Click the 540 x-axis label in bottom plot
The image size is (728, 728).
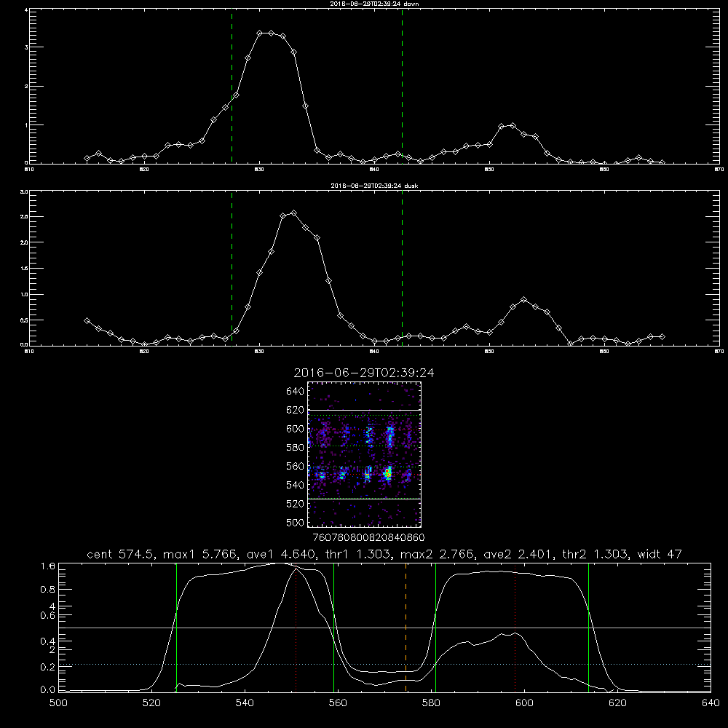tap(245, 703)
